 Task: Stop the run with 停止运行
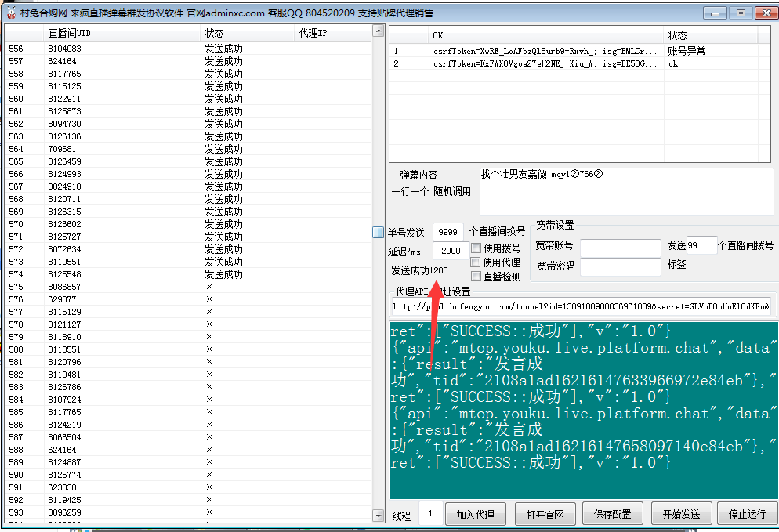(x=747, y=514)
